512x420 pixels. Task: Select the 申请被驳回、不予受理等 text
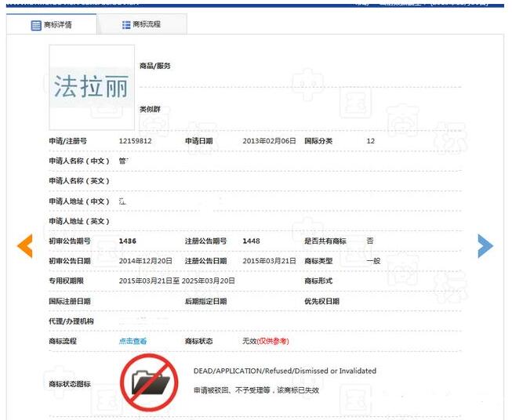click(x=256, y=390)
